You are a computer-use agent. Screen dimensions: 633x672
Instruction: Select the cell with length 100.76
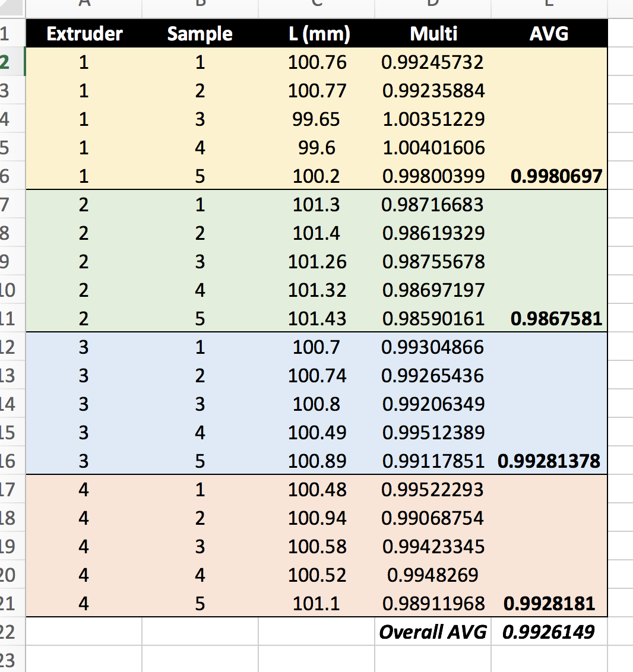[317, 62]
